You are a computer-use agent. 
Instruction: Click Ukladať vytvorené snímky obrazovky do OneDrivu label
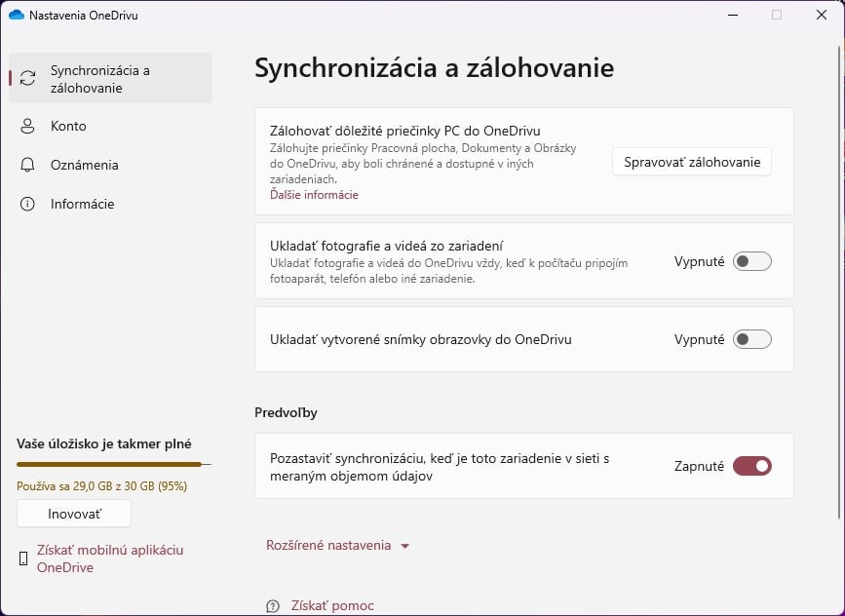[421, 339]
